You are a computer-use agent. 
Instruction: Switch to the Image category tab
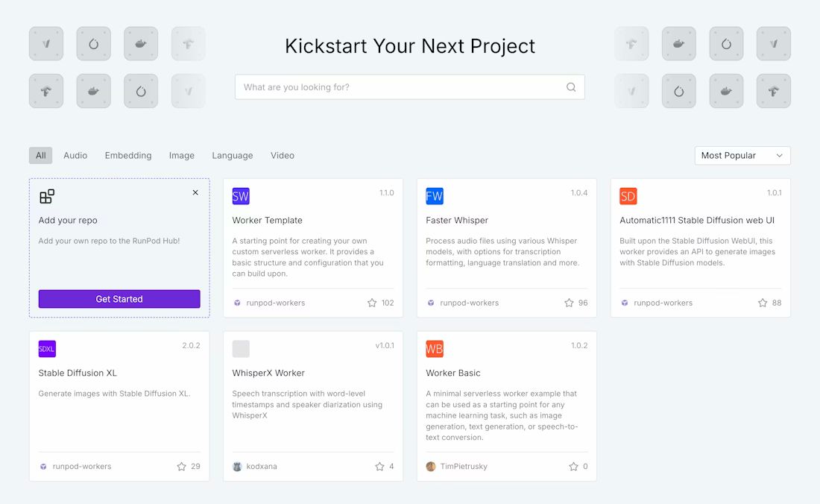pyautogui.click(x=181, y=155)
